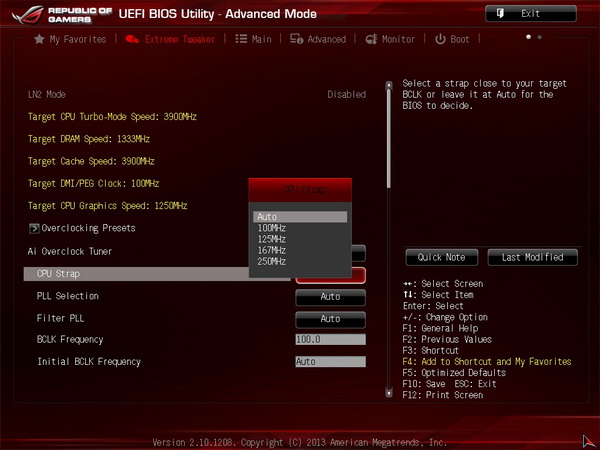Open the Filter PLL Auto dropdown

[330, 319]
